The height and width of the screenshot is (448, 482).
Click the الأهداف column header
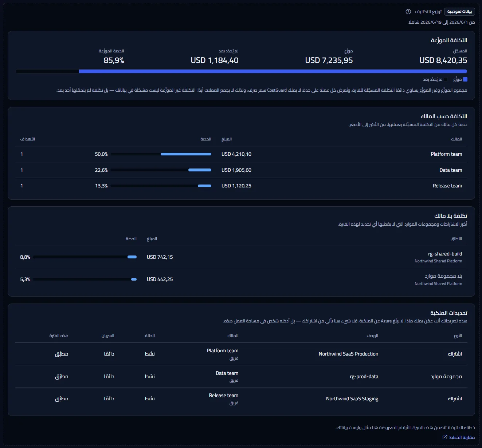tap(28, 139)
